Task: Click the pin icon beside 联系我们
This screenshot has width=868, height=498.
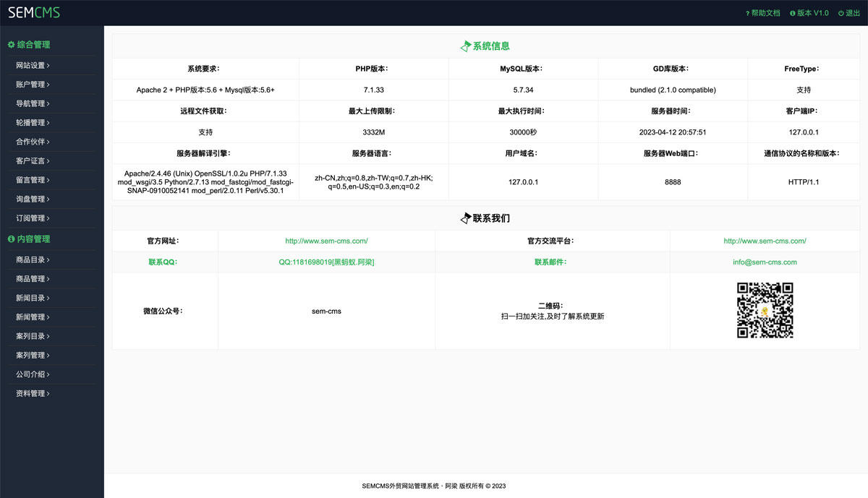Action: [x=466, y=218]
